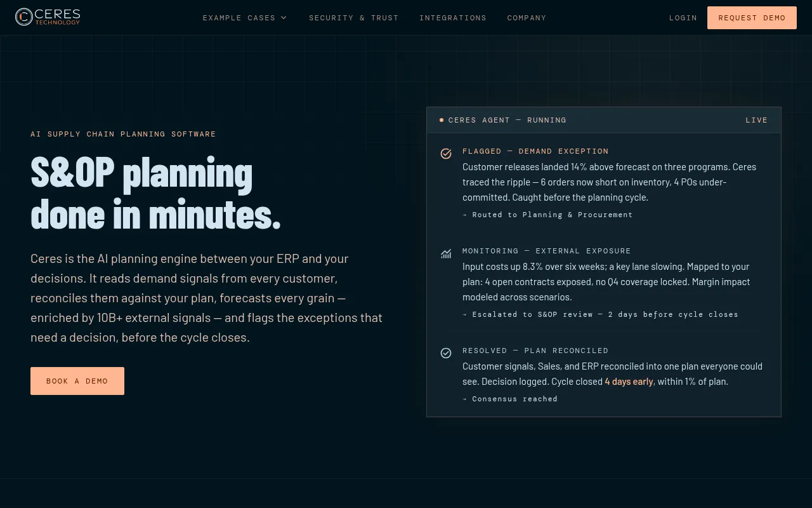
Task: Click the highlighted '4 days early' text
Action: click(x=629, y=382)
